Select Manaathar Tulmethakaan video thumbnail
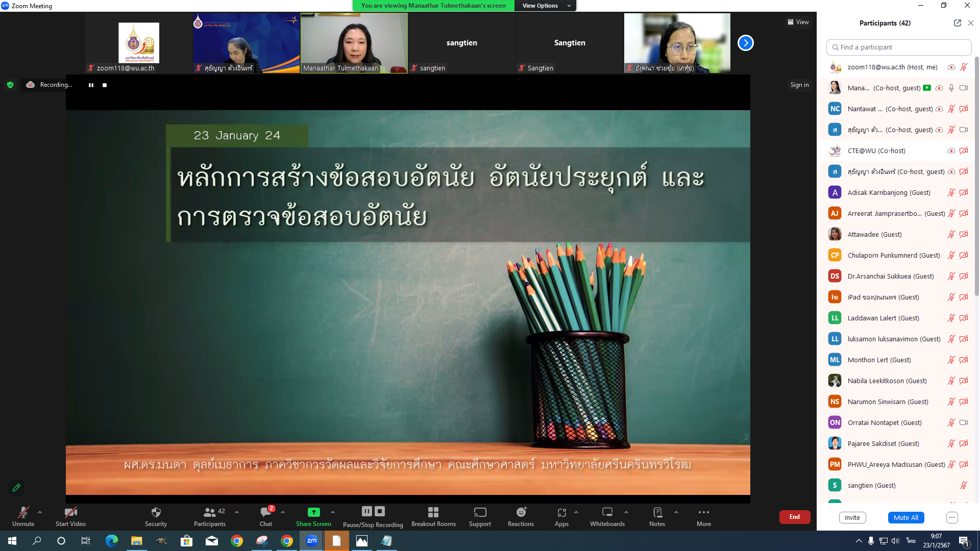The height and width of the screenshot is (551, 980). point(354,43)
